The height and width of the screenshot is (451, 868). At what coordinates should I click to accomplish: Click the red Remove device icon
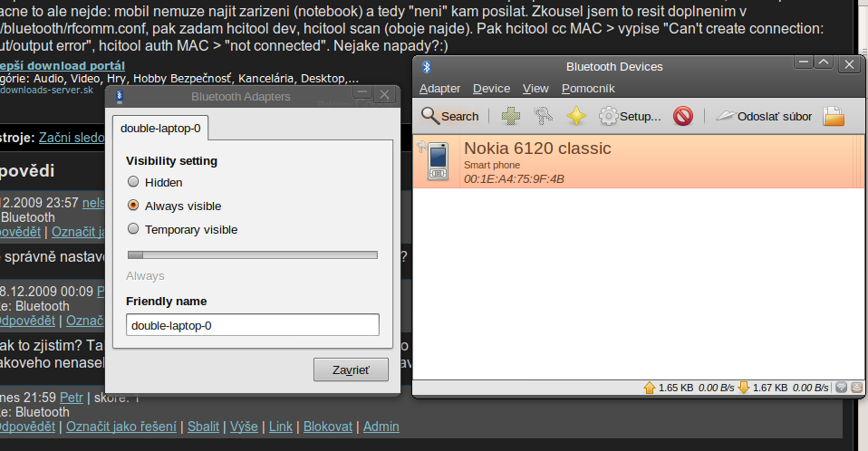coord(683,116)
